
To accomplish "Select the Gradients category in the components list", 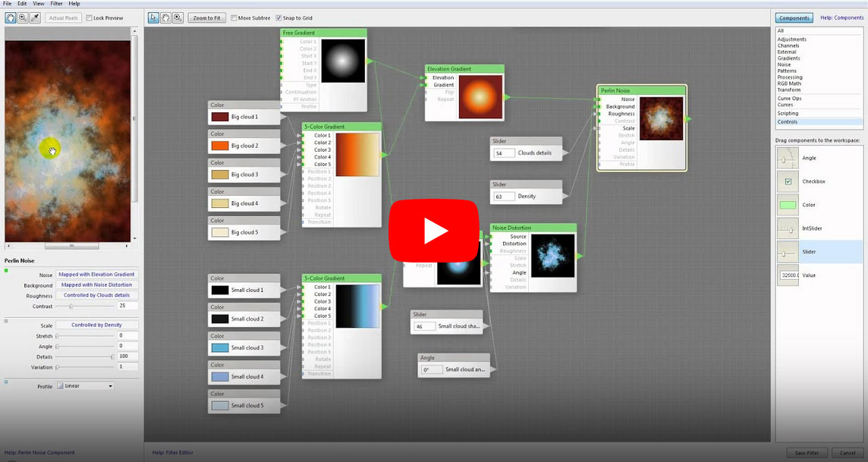I will 788,58.
